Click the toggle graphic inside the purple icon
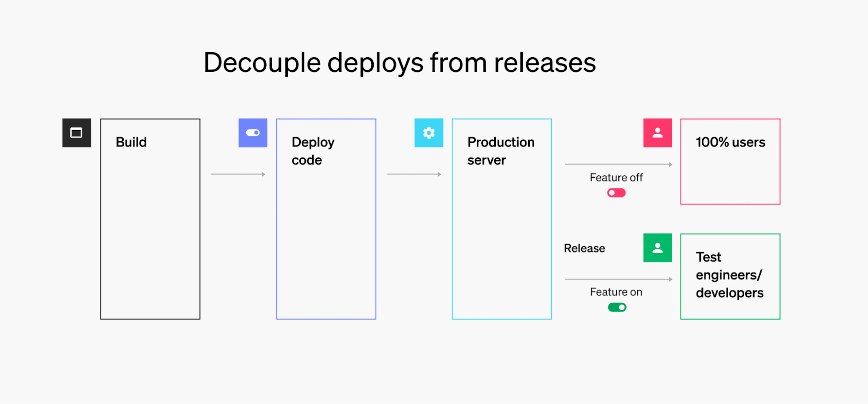 point(253,133)
